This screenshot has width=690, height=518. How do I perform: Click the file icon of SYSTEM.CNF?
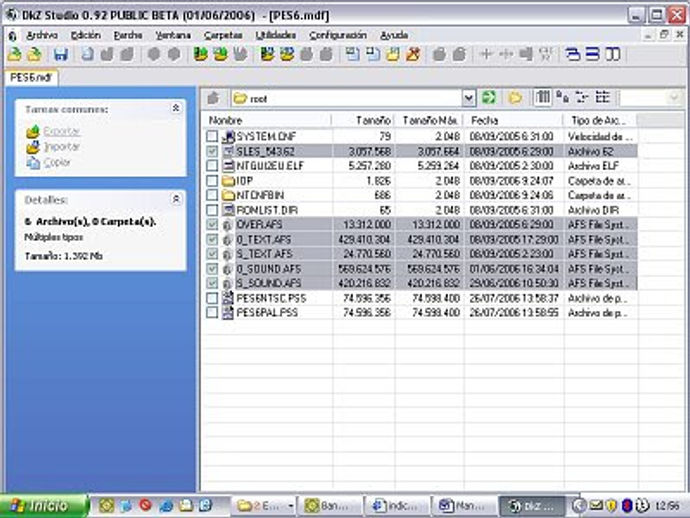(x=228, y=136)
